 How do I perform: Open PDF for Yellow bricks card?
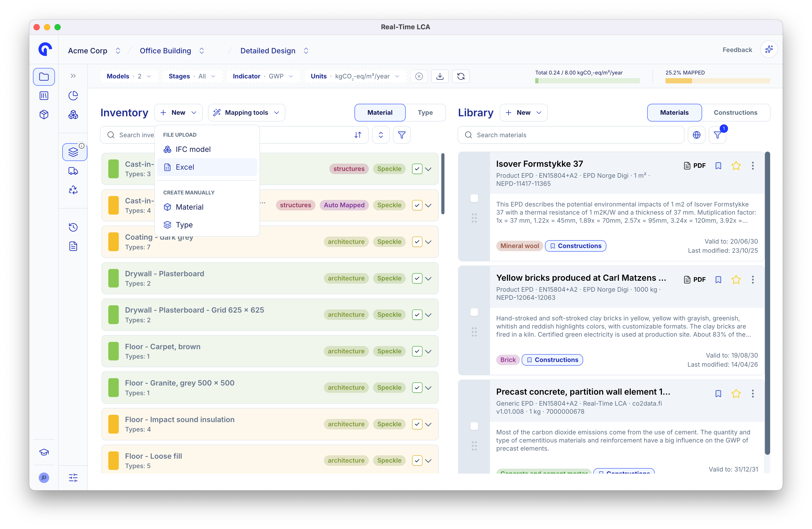(x=695, y=279)
